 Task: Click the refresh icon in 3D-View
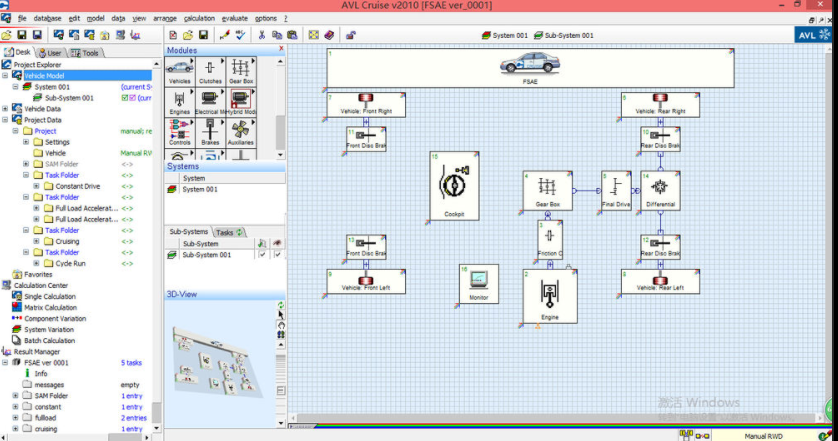point(281,305)
